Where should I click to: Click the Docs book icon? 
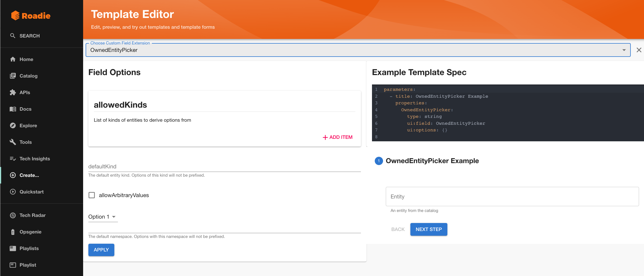point(13,109)
